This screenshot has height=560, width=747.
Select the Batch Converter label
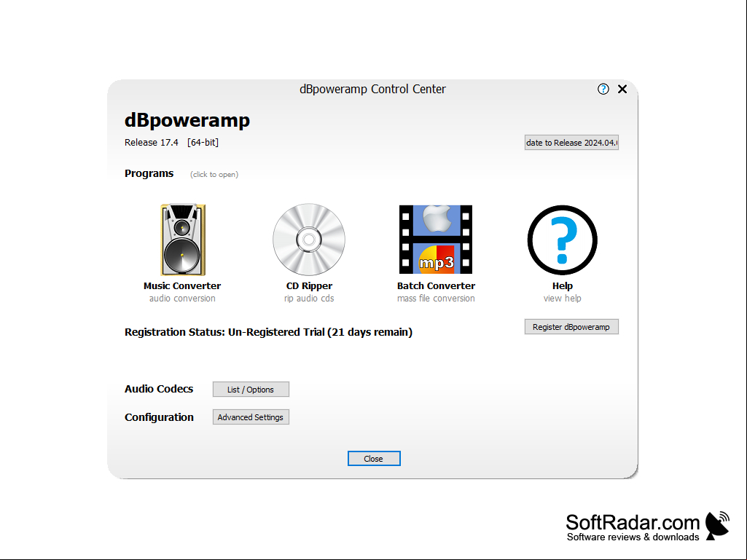point(436,285)
